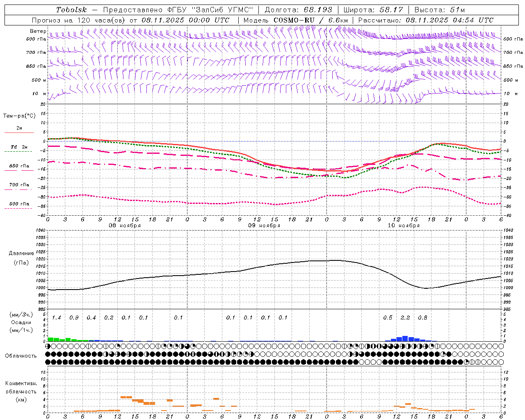
Task: Click the 1.4 precipitation amount value
Action: [57, 318]
